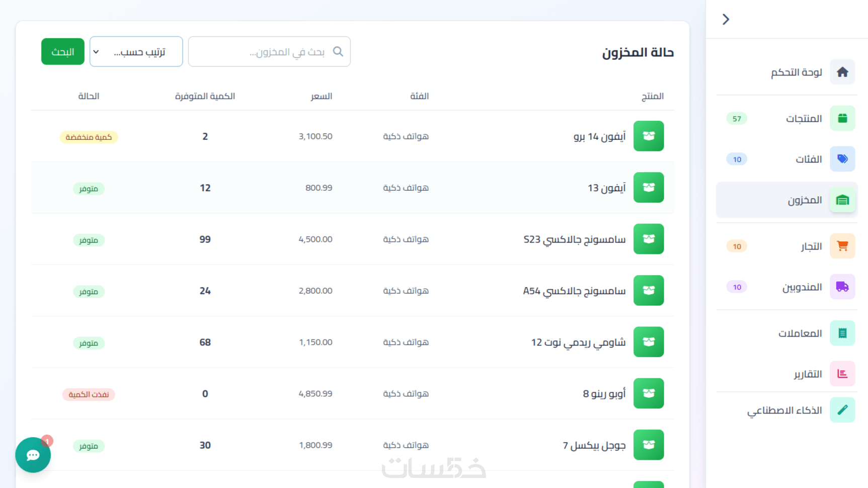This screenshot has width=868, height=488.
Task: Click the green البحث button
Action: (x=63, y=51)
